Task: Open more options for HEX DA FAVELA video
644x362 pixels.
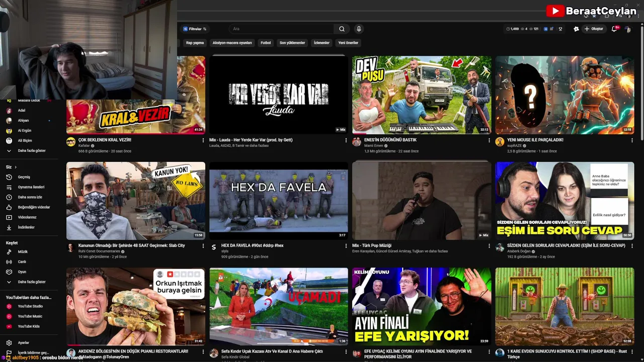Action: [x=346, y=246]
